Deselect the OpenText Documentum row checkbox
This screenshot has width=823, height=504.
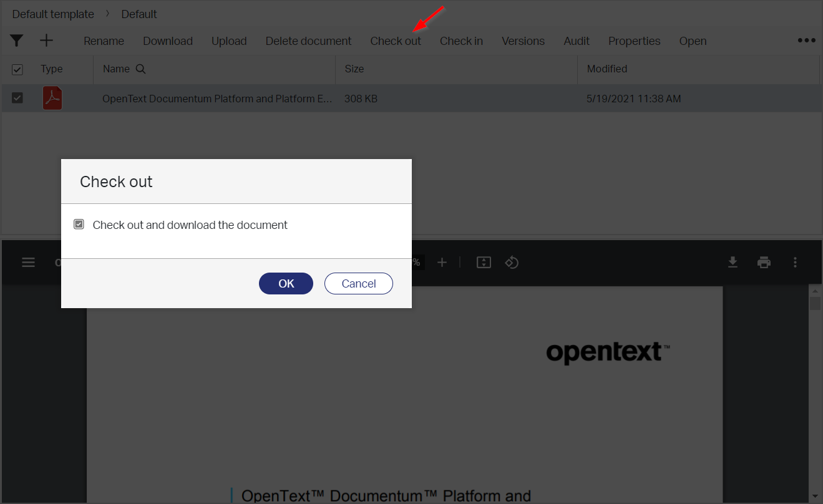[x=17, y=98]
